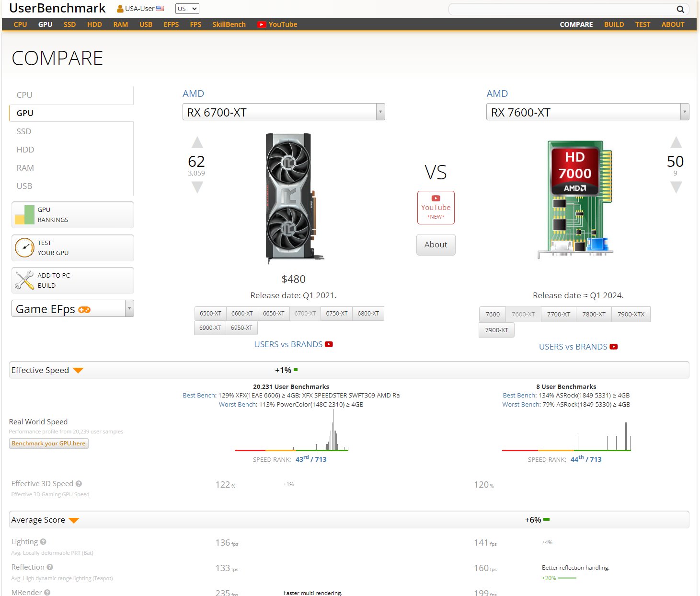Click help icon next to Lighting
Image resolution: width=700 pixels, height=596 pixels.
coord(43,542)
